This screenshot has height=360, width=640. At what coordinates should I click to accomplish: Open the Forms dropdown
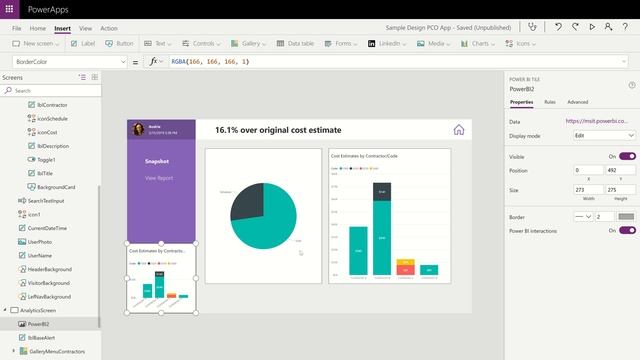coord(341,44)
